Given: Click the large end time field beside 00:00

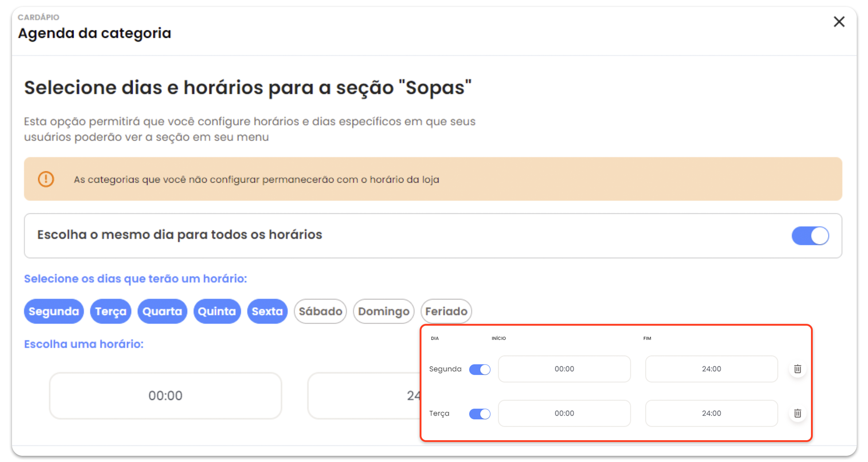Looking at the screenshot, I should [364, 395].
